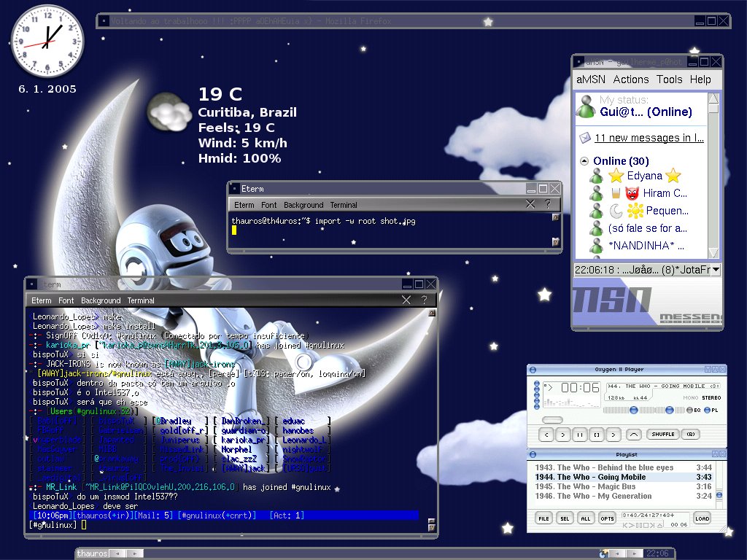
Task: Adjust the player volume slider knob
Action: [634, 410]
